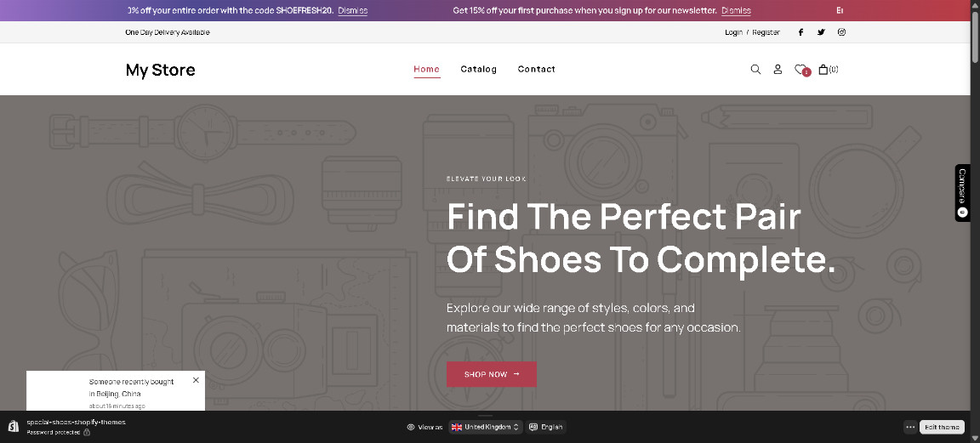The height and width of the screenshot is (443, 980).
Task: Open the three-dots more options menu
Action: click(910, 427)
